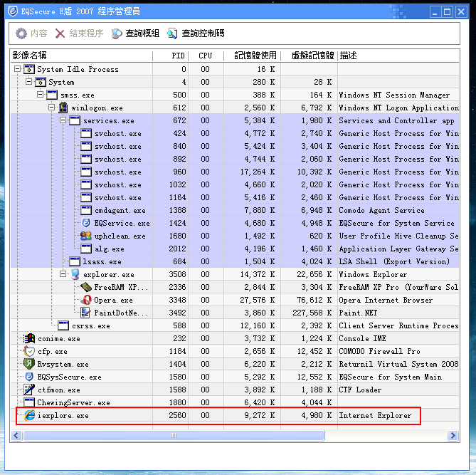Sort by 影像名稱 column header
This screenshot has height=475, width=476.
(x=81, y=56)
